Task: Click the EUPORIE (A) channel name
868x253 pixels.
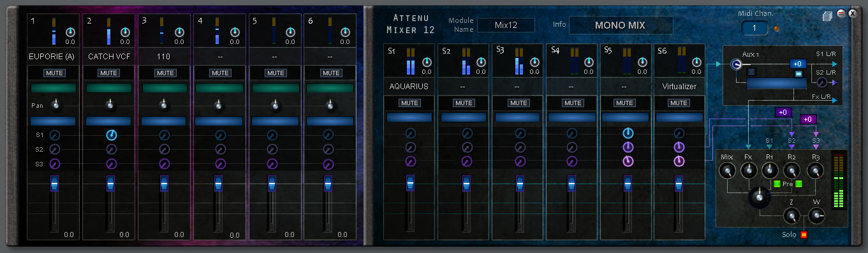Action: [x=52, y=56]
